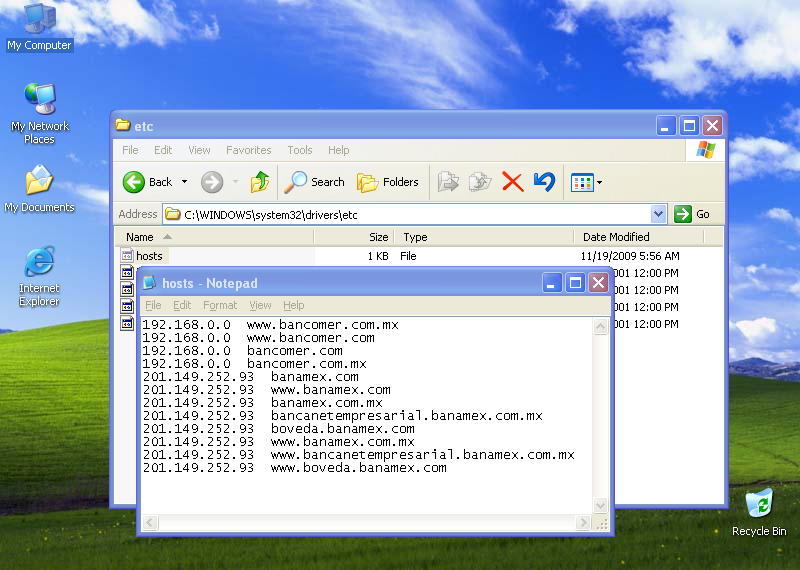Sort by Date Modified column header

click(x=639, y=237)
